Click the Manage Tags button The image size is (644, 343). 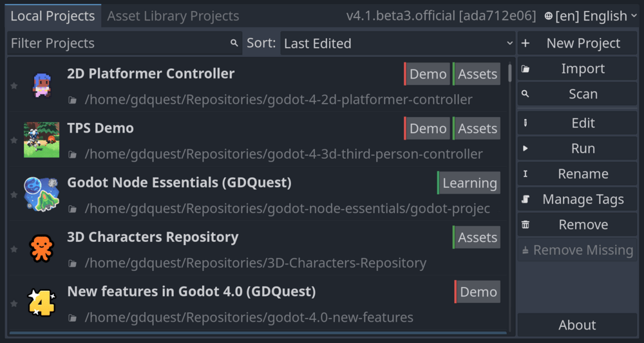pos(576,199)
